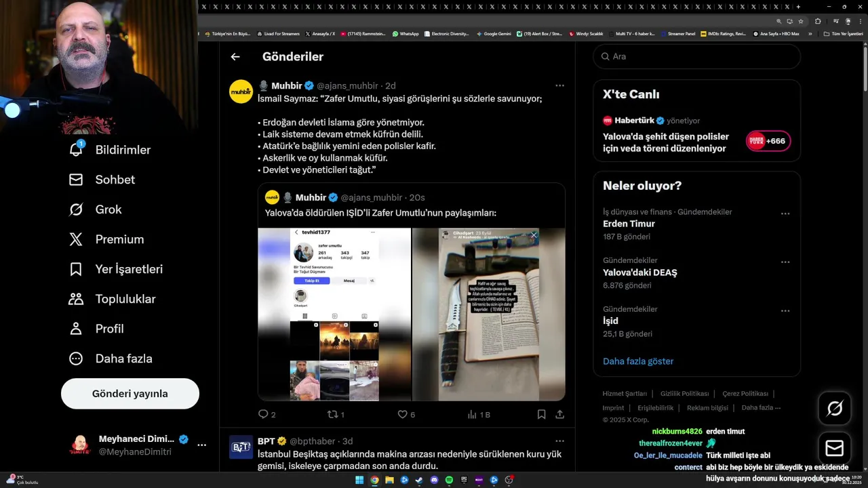Open Streamer Panel bookmark

pyautogui.click(x=677, y=33)
